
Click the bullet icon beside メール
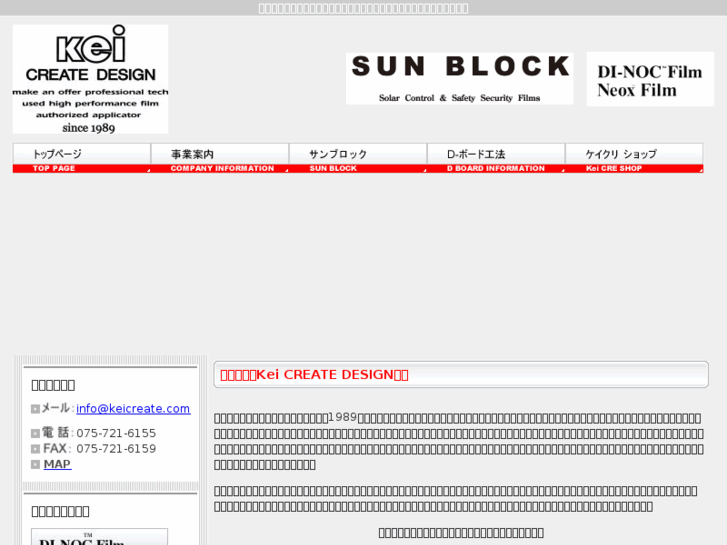35,409
